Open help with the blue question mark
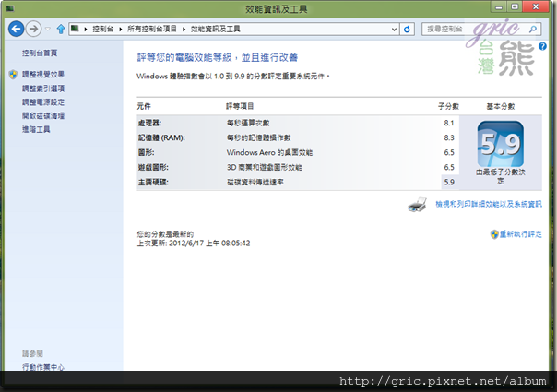The image size is (557, 392). (542, 46)
